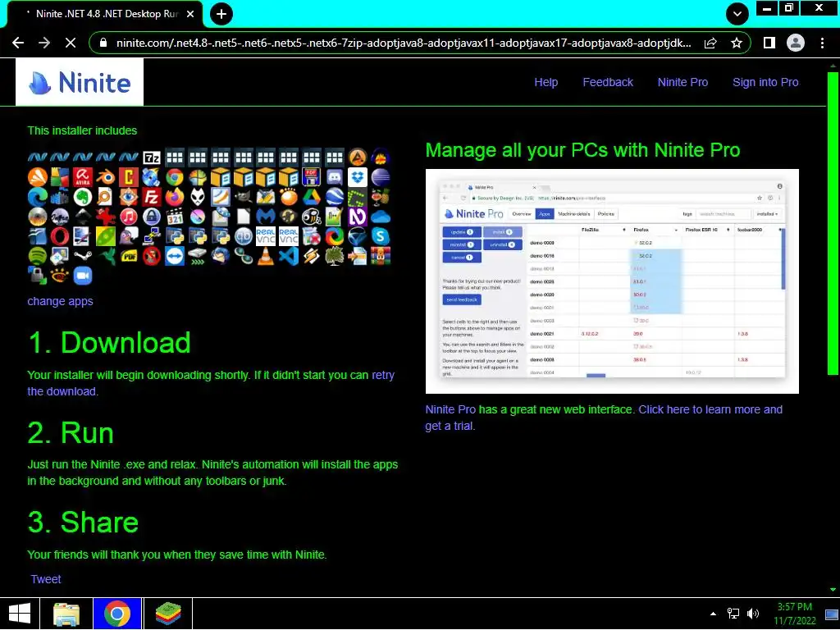840x630 pixels.
Task: Open Chrome's three-dot menu
Action: pyautogui.click(x=822, y=43)
